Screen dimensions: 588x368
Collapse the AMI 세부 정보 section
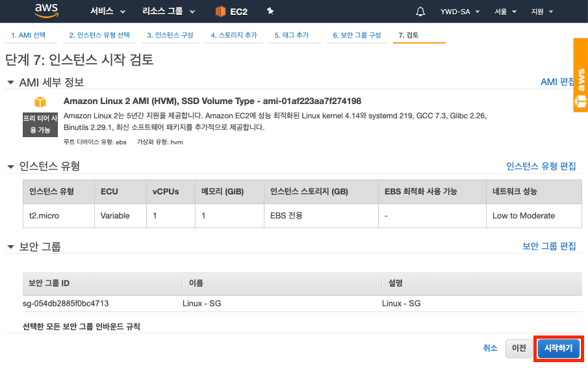pos(10,82)
